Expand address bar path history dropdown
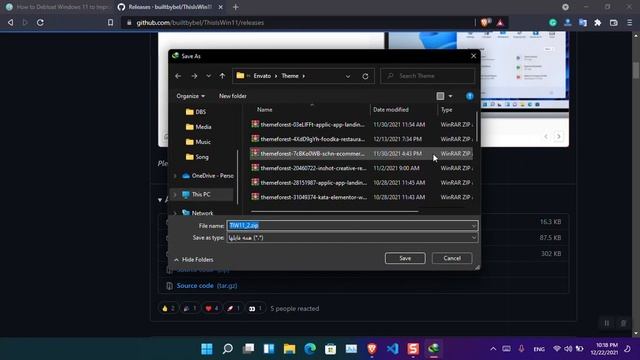The width and height of the screenshot is (640, 360). (348, 76)
